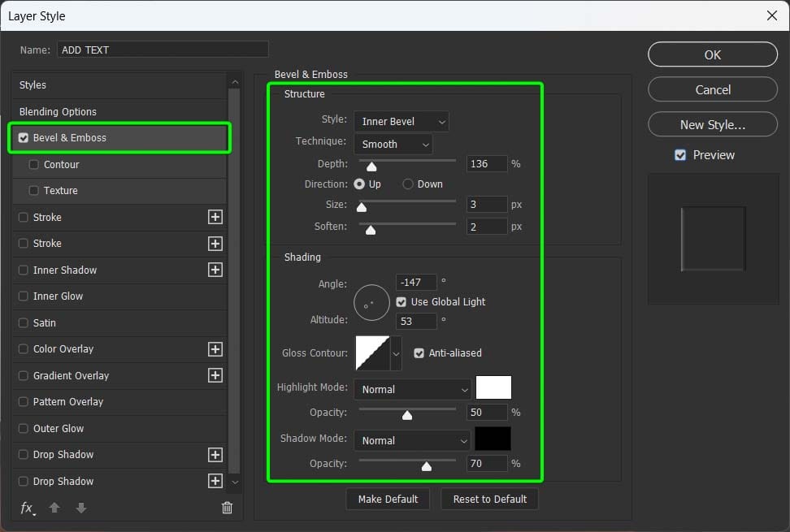This screenshot has height=532, width=790.
Task: Enable the Inner Glow checkbox
Action: [x=24, y=296]
